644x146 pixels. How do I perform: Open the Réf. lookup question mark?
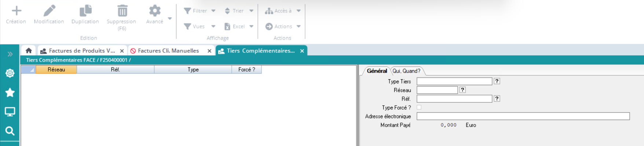(x=497, y=98)
